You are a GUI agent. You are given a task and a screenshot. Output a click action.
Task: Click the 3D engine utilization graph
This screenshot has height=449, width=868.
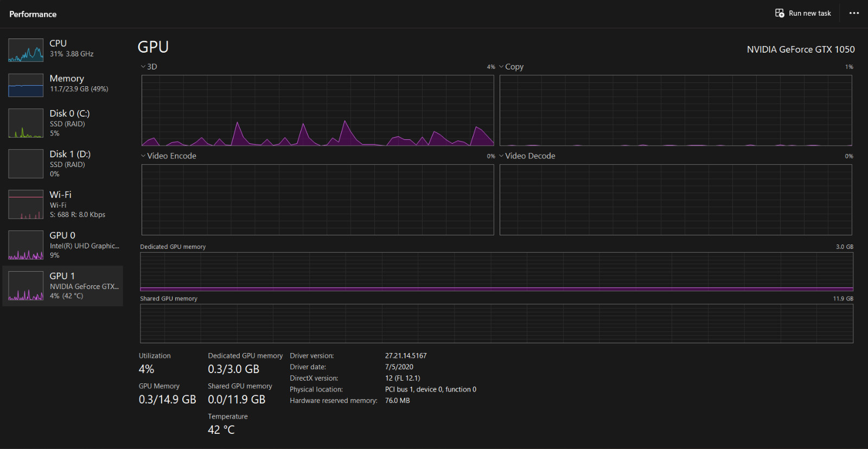point(318,111)
